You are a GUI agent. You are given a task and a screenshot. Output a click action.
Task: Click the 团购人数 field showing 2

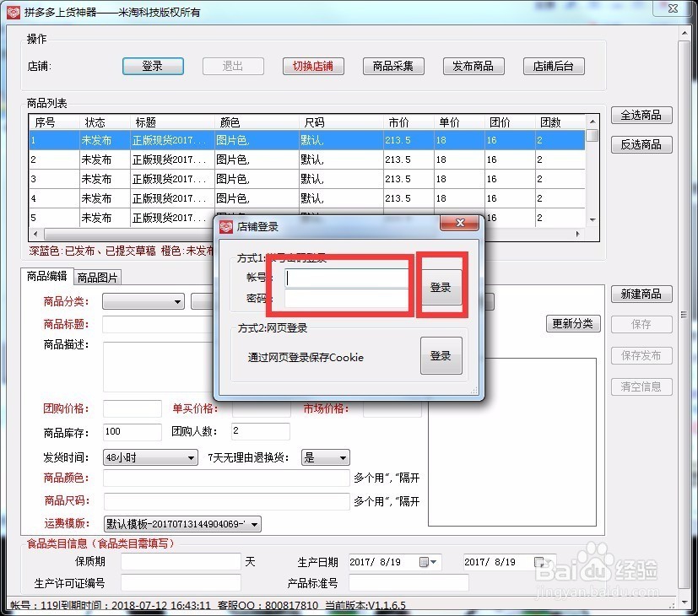click(x=261, y=431)
